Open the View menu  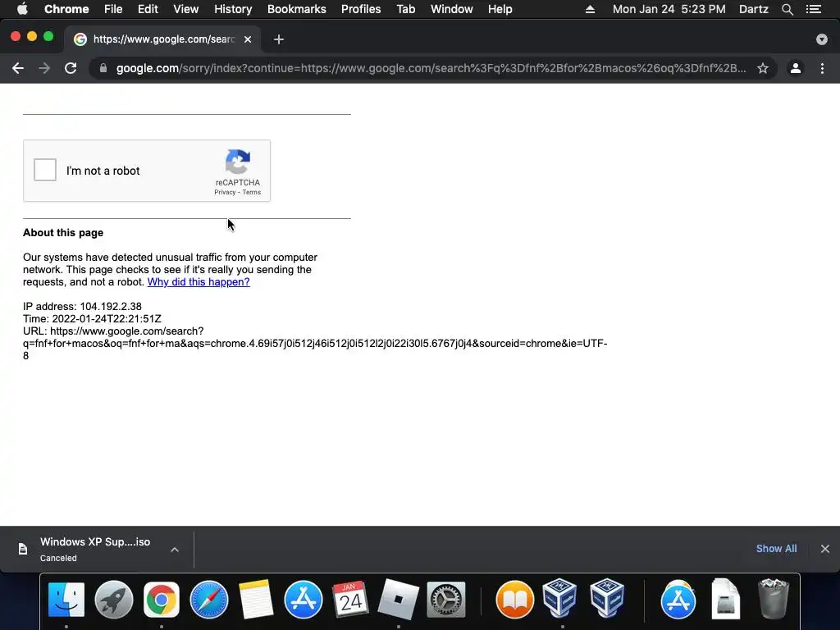click(186, 9)
